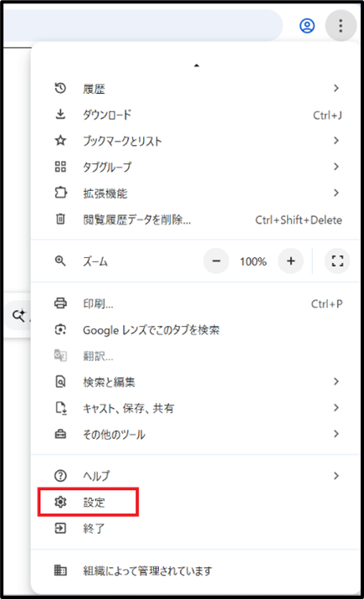Open 検索と編集 menu entry
The height and width of the screenshot is (599, 364).
(195, 382)
